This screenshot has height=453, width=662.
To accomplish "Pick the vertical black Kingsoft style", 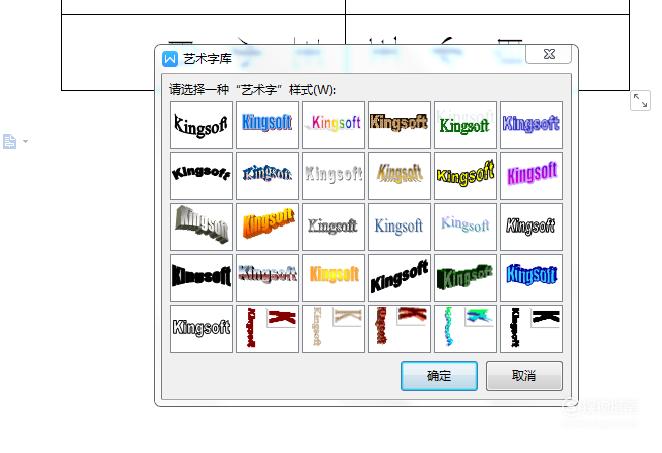I will tap(532, 329).
